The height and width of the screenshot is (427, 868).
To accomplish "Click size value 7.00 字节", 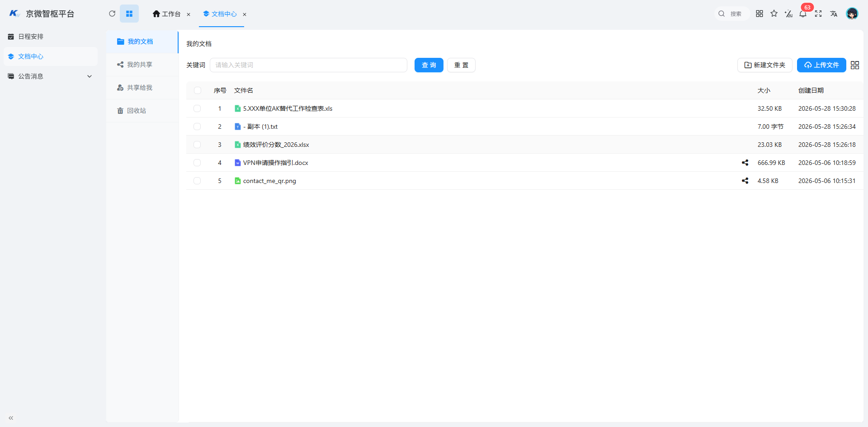I will (x=770, y=127).
